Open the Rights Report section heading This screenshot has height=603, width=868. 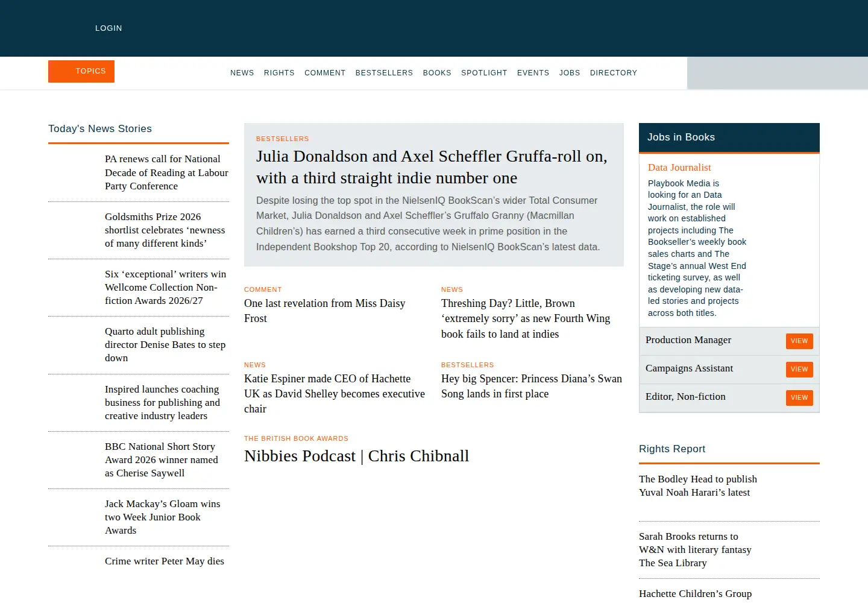[x=672, y=449]
